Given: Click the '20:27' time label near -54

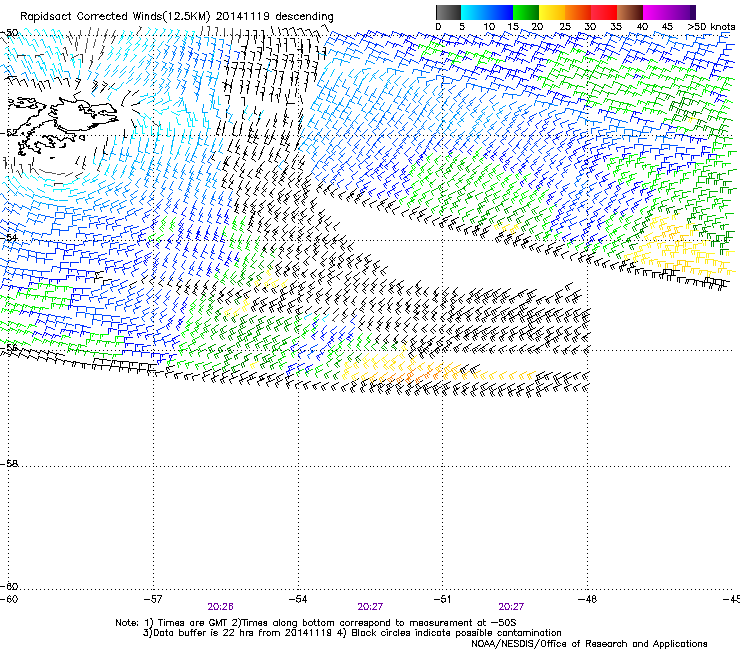Looking at the screenshot, I should click(x=370, y=607).
